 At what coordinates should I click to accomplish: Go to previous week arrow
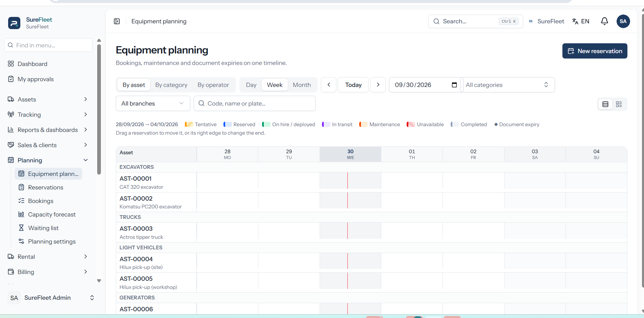(x=328, y=85)
